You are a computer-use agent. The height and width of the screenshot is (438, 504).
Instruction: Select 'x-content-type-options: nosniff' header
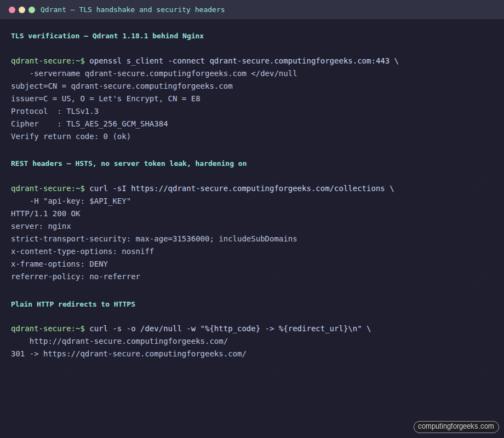click(82, 251)
